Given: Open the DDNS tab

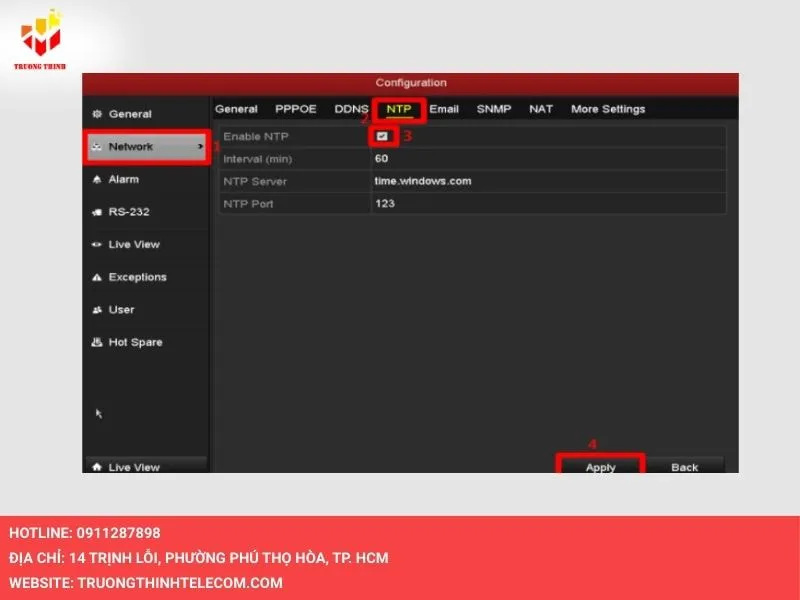Looking at the screenshot, I should [x=351, y=109].
